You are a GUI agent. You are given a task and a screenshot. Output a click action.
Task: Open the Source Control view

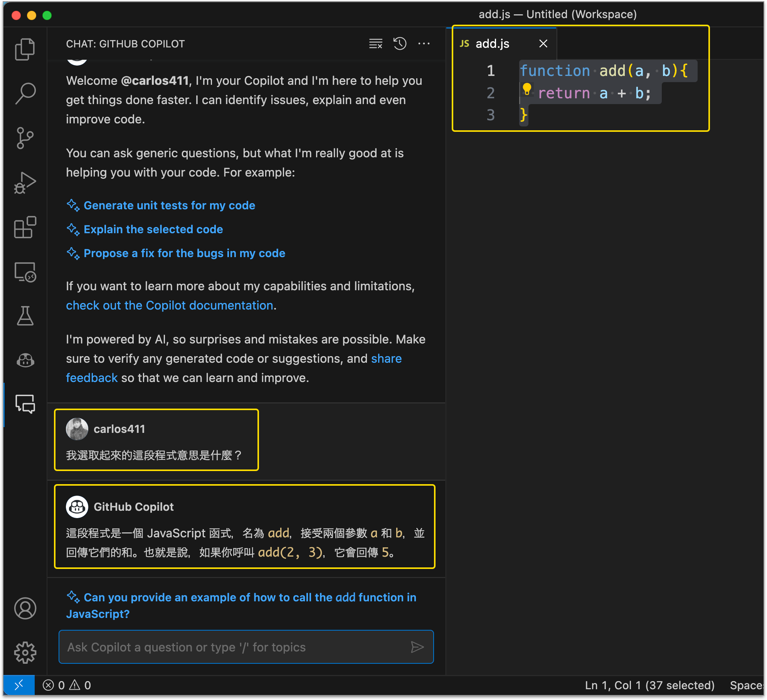point(25,138)
